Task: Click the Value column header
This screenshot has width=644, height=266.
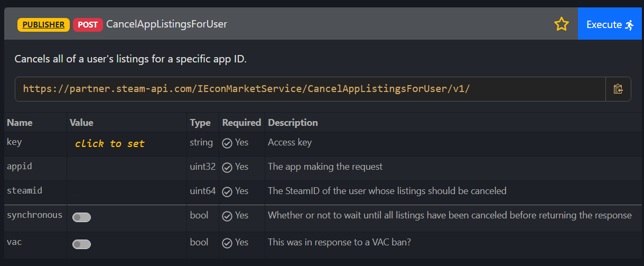Action: coord(81,122)
